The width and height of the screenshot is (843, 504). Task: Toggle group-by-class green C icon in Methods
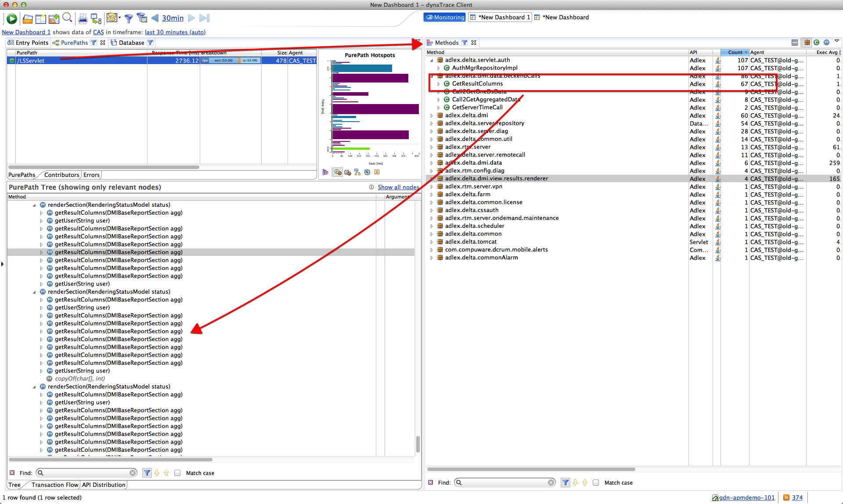[817, 43]
